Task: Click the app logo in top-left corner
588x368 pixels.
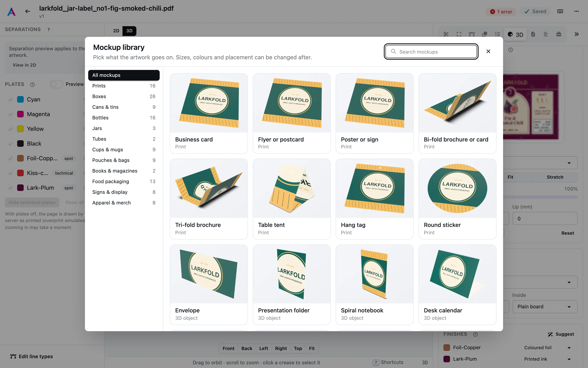Action: point(11,11)
